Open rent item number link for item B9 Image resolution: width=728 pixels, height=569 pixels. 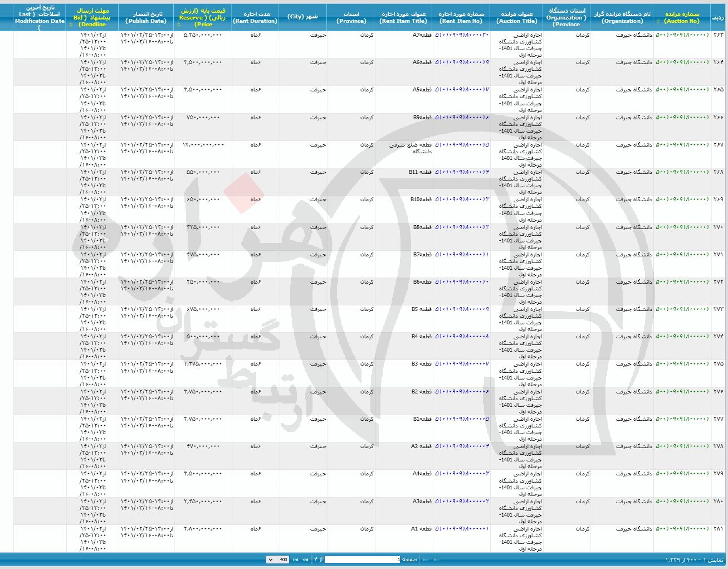(461, 117)
